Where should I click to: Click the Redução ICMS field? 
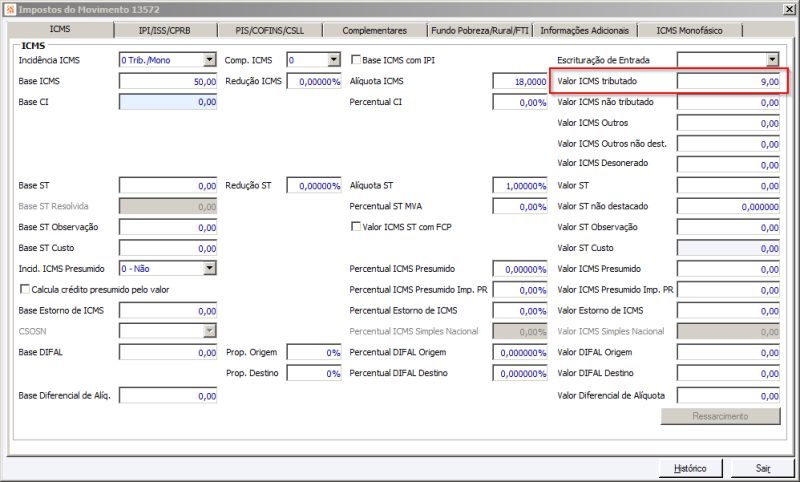pos(314,81)
